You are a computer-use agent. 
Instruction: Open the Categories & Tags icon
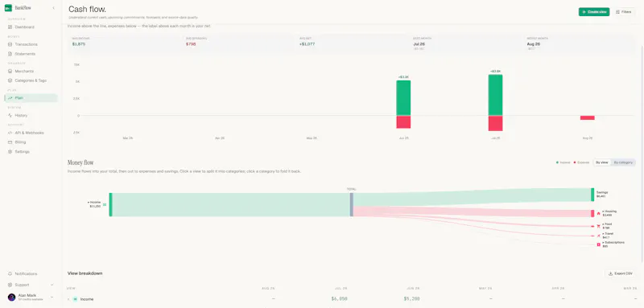pyautogui.click(x=10, y=80)
